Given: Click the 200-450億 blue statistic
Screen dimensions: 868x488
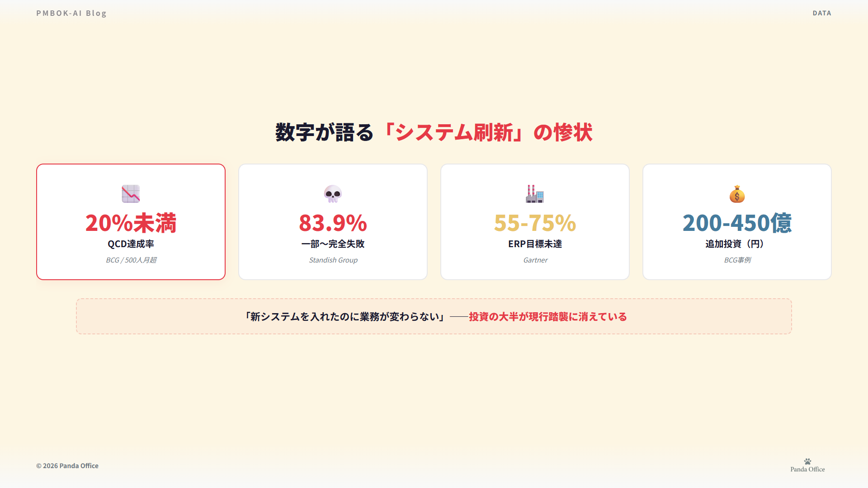Looking at the screenshot, I should pyautogui.click(x=737, y=223).
